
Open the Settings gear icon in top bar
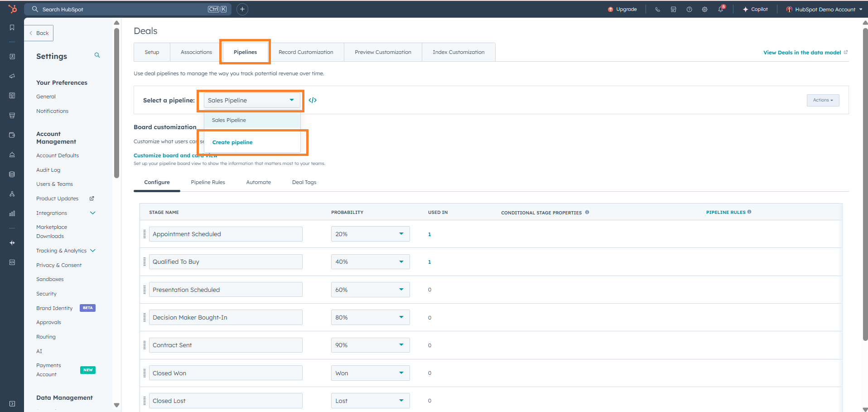click(704, 9)
